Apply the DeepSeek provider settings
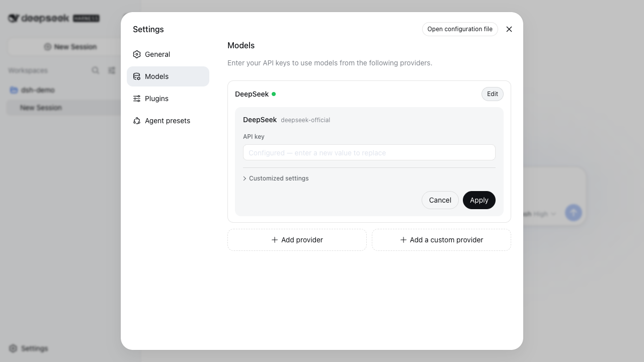The image size is (644, 362). (x=479, y=200)
